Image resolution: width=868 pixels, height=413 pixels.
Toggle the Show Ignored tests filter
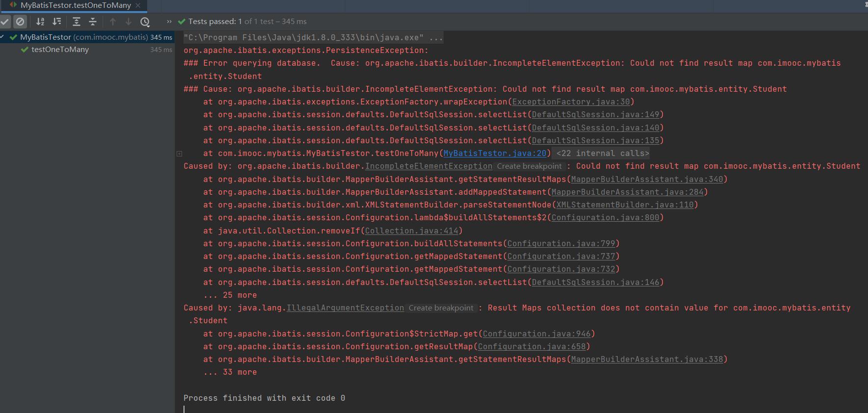(20, 22)
